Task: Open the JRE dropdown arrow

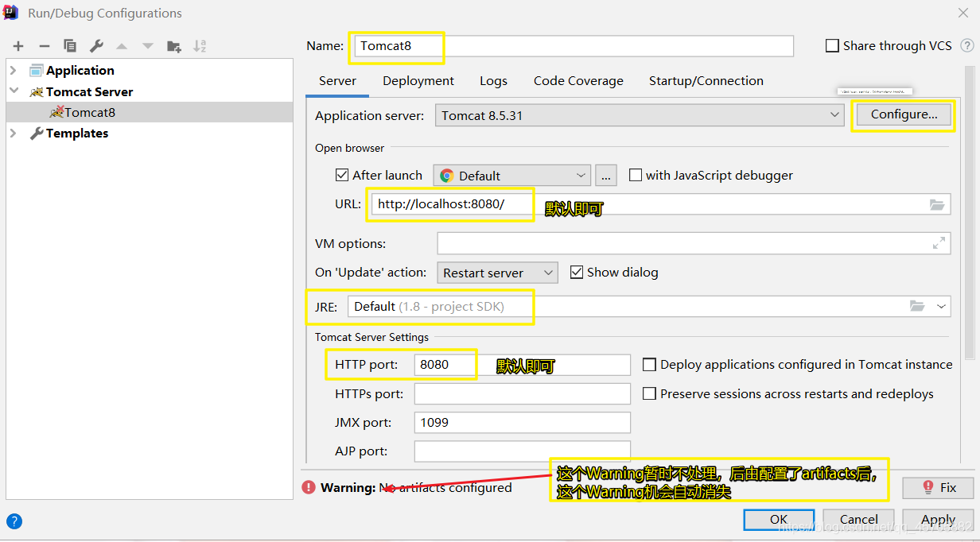Action: [x=941, y=306]
